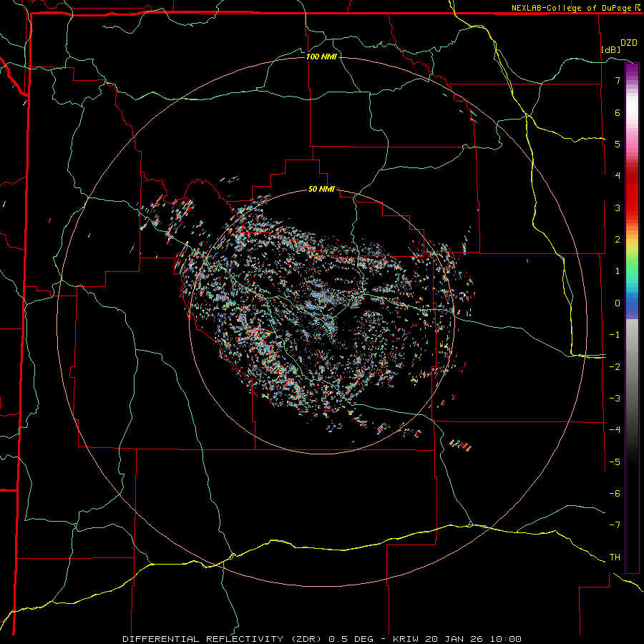Click the -2 tick label on the color scale
The height and width of the screenshot is (644, 644).
tap(615, 366)
